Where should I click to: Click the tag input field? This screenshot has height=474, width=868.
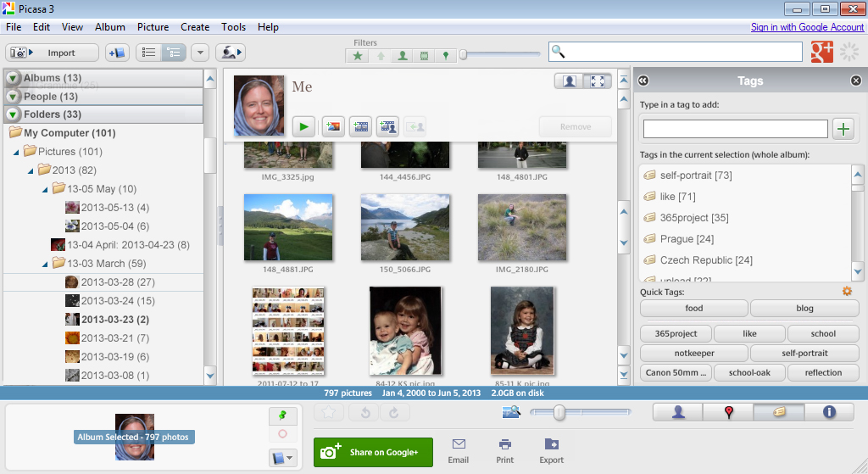(735, 129)
